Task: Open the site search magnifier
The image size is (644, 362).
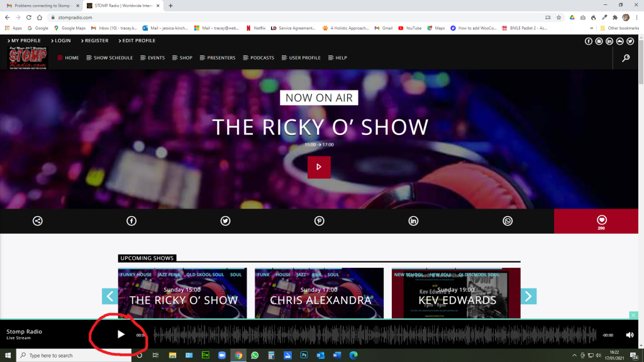Action: [x=626, y=57]
